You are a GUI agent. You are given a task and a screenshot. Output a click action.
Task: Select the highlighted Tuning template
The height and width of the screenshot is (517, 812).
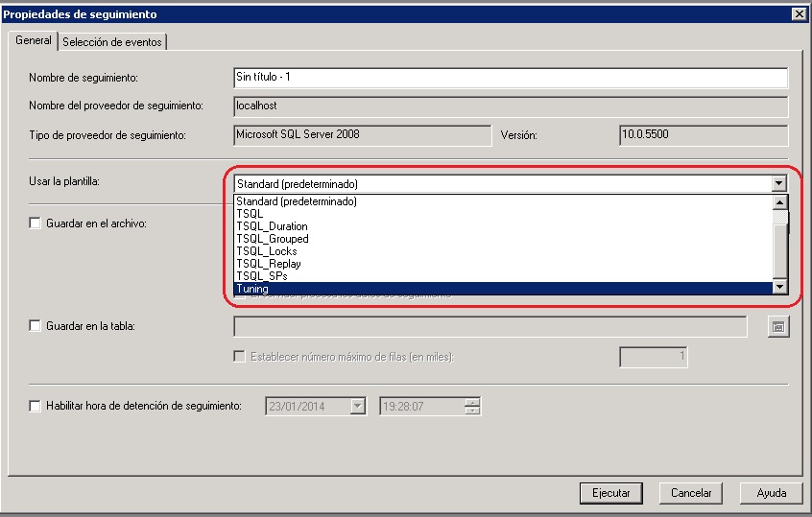(x=503, y=289)
